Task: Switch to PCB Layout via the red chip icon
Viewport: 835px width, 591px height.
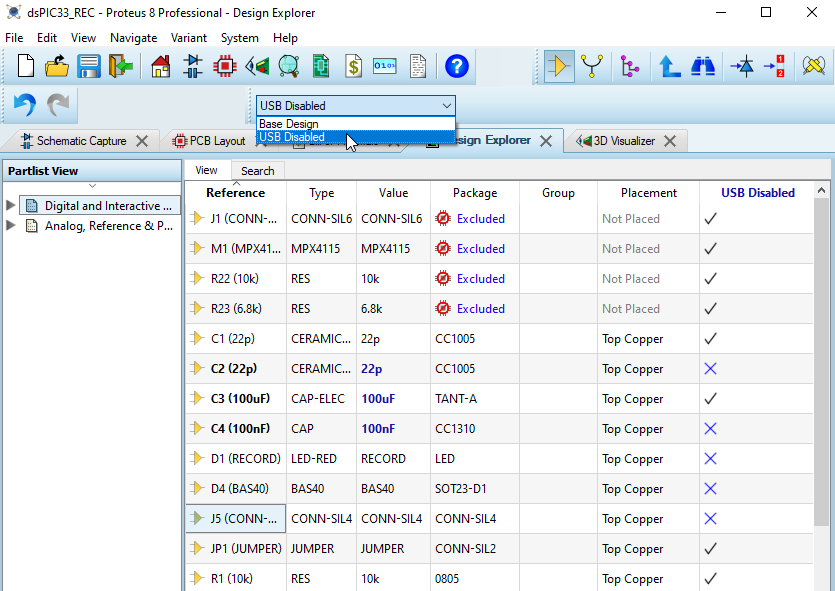Action: tap(226, 66)
